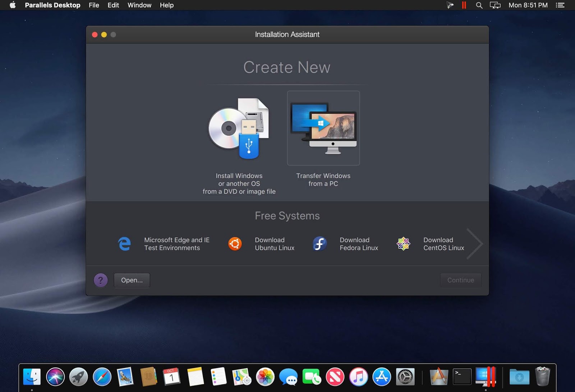Open Launchpad rocket icon in the Dock

click(78, 377)
